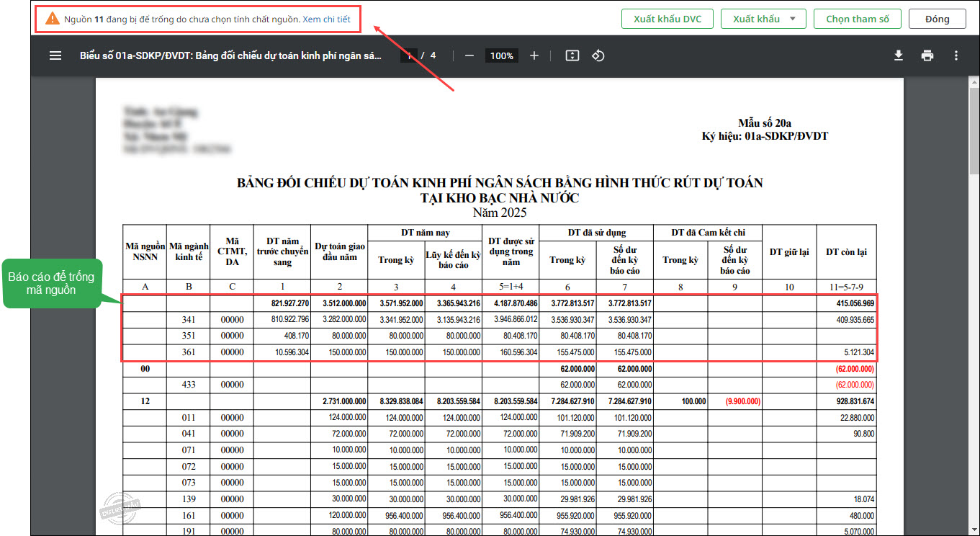
Task: Click the 11=5-7-9 formula cell
Action: click(x=846, y=287)
